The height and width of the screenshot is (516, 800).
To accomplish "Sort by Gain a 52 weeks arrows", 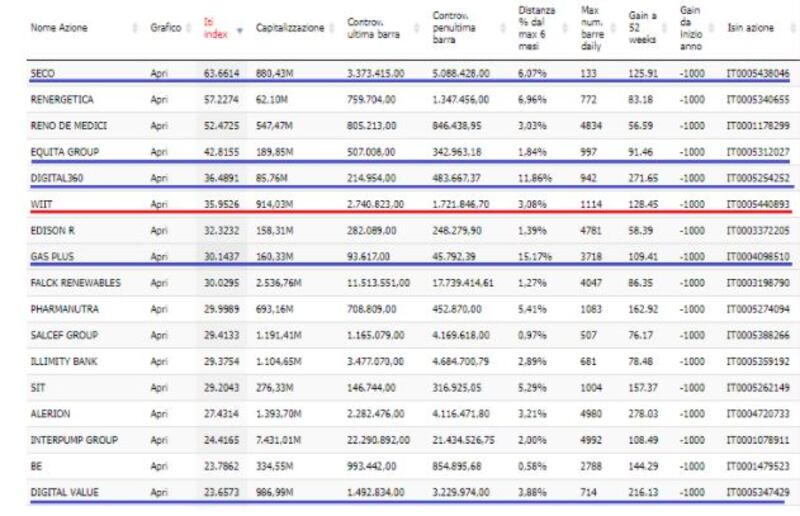I will click(x=664, y=28).
